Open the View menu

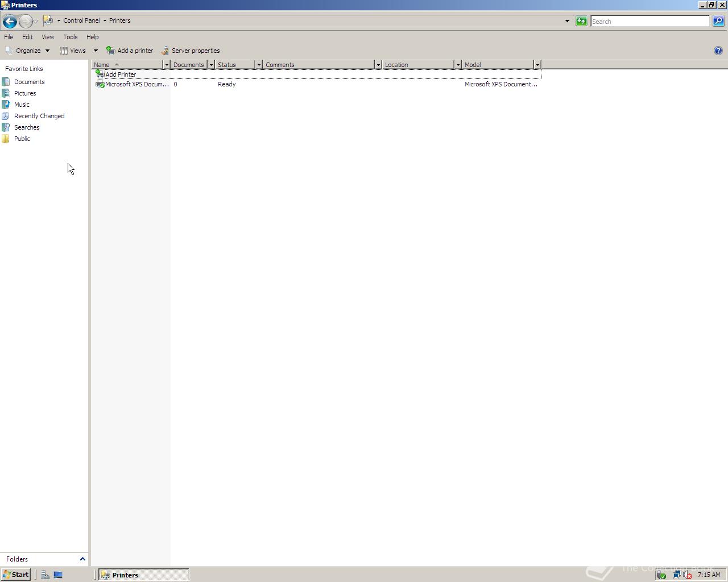tap(48, 37)
